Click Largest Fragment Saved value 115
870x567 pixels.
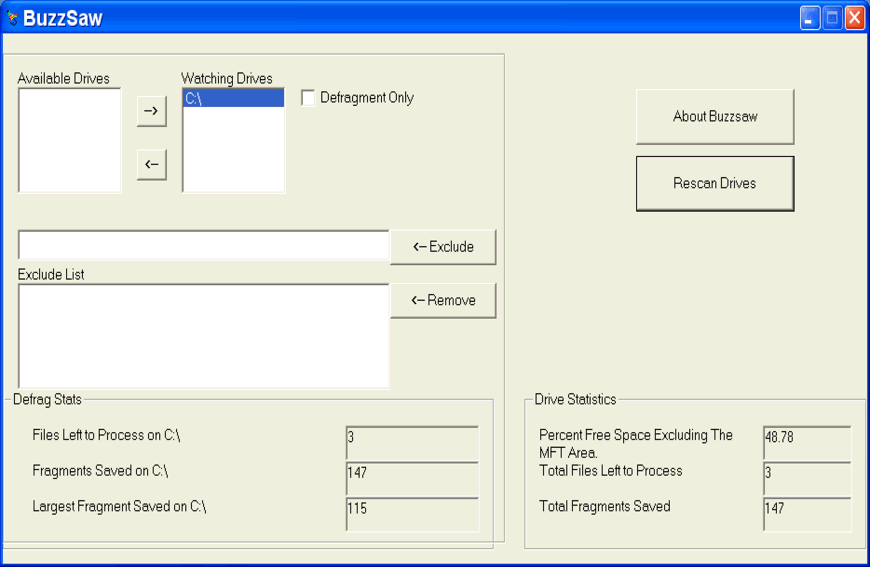tap(412, 514)
